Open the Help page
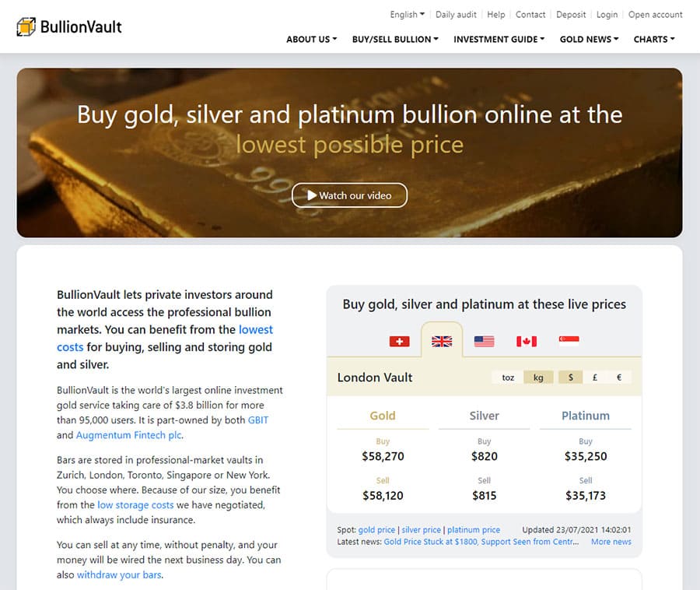700x590 pixels. (x=496, y=14)
